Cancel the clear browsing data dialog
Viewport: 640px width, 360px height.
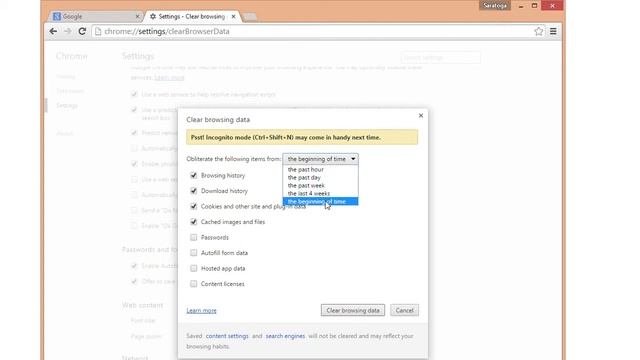(x=404, y=310)
